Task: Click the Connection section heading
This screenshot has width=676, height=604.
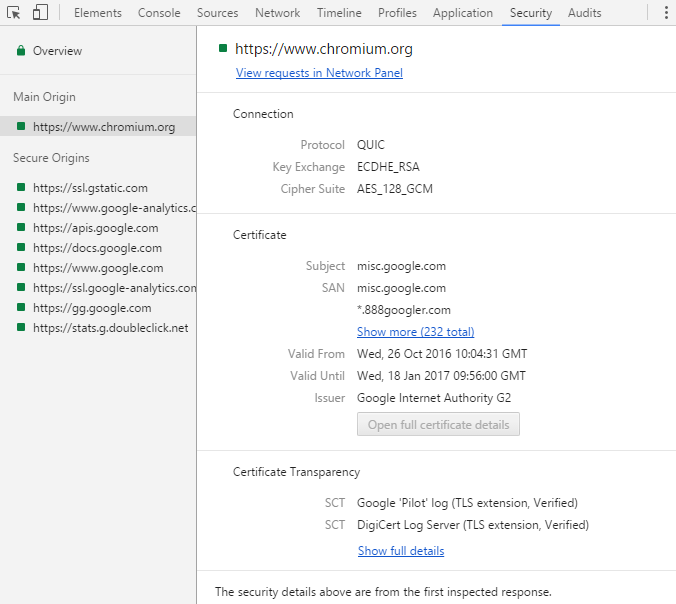Action: 263,114
